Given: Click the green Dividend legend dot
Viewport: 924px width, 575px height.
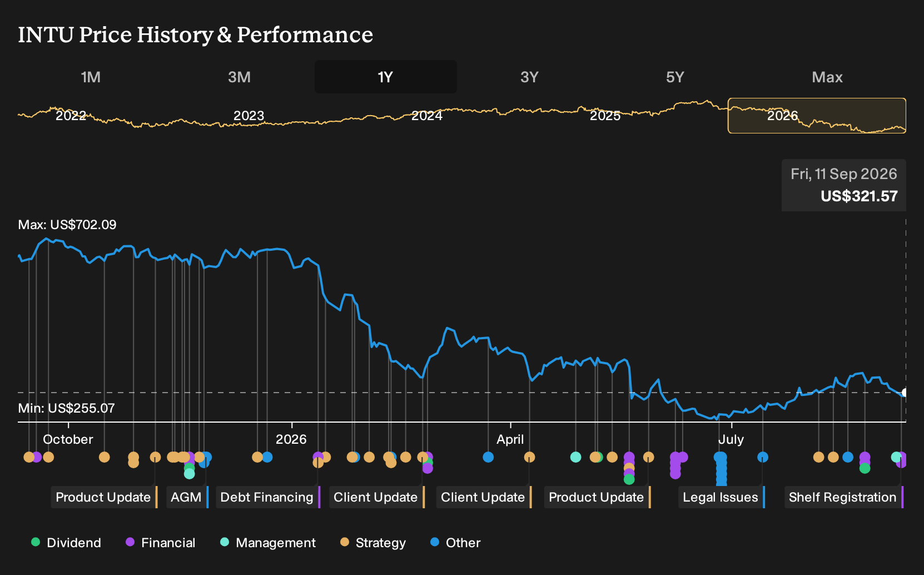Looking at the screenshot, I should (x=36, y=542).
